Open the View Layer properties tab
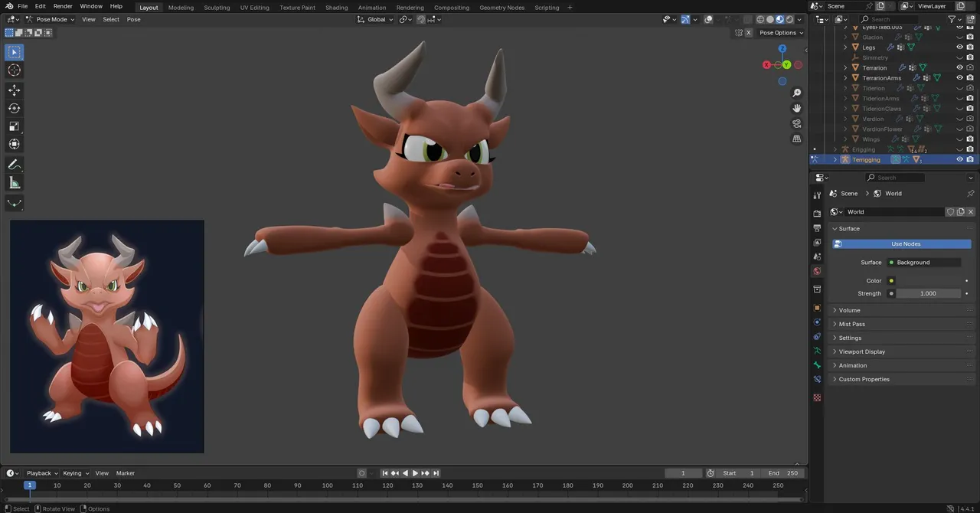Viewport: 980px width, 513px height. click(817, 243)
